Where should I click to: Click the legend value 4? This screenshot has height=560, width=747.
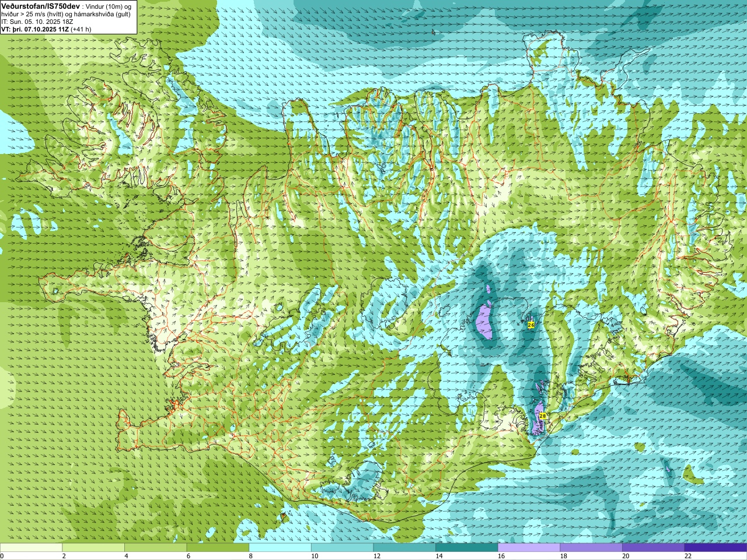click(x=126, y=556)
